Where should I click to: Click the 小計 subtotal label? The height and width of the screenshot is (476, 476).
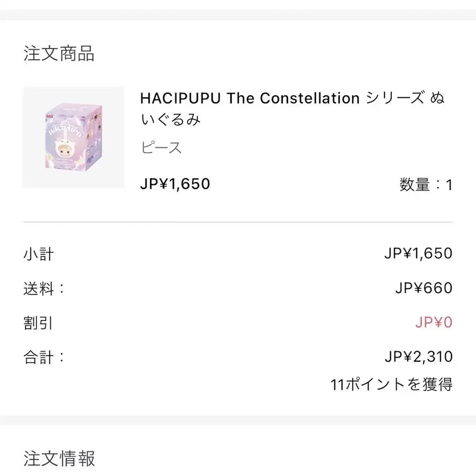pyautogui.click(x=39, y=254)
